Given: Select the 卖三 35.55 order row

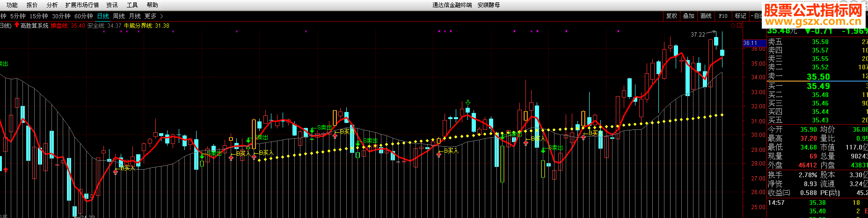Looking at the screenshot, I should tap(817, 59).
